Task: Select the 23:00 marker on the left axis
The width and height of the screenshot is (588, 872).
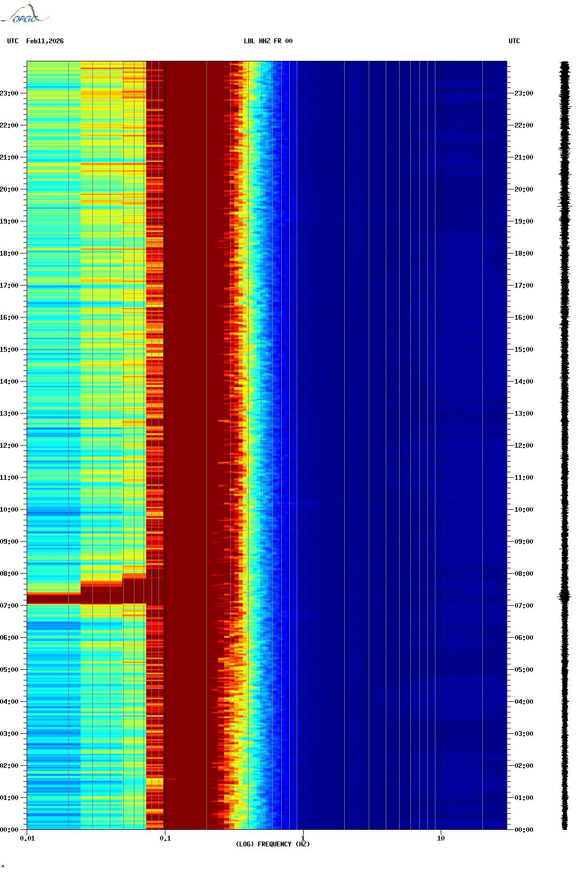Action: (10, 93)
